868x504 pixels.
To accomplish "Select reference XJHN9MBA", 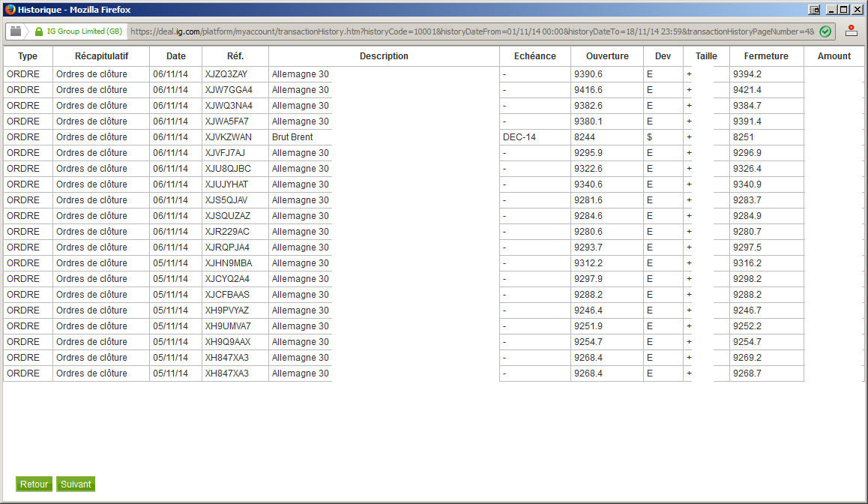I will tap(229, 263).
